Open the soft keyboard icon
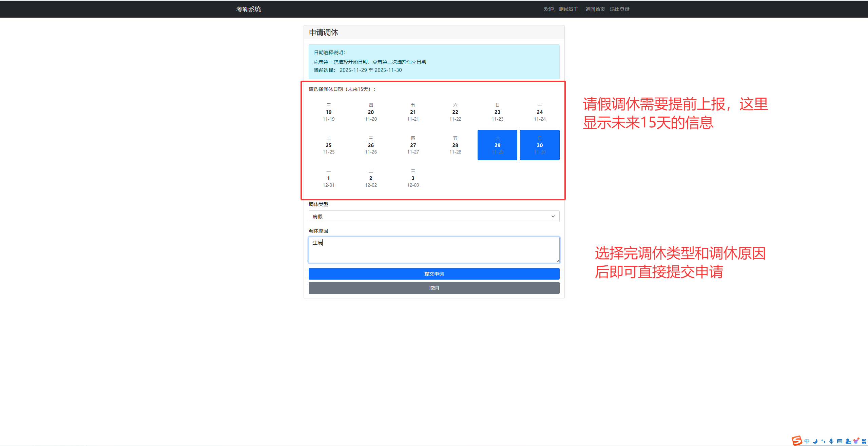The image size is (868, 446). tap(840, 441)
